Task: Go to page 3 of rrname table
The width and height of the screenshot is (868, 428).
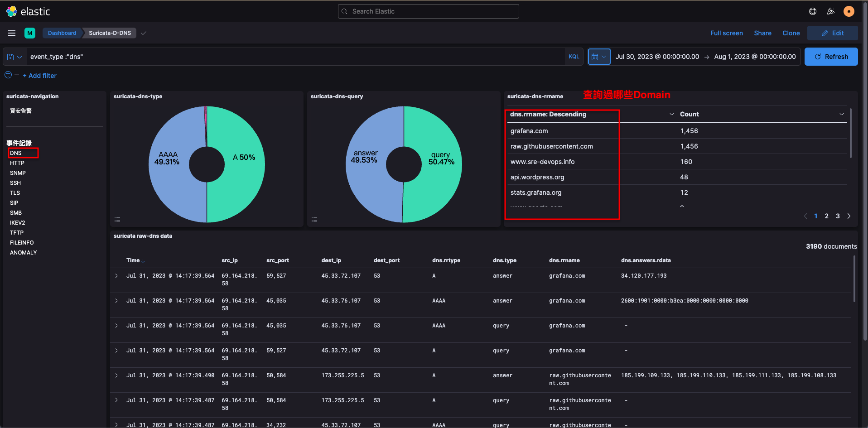Action: pos(838,216)
